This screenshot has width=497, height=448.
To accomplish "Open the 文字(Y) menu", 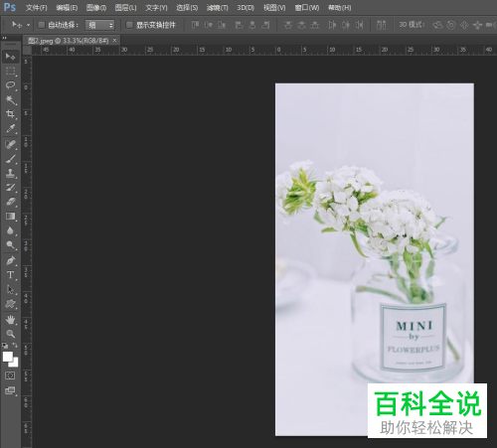I will (x=156, y=8).
